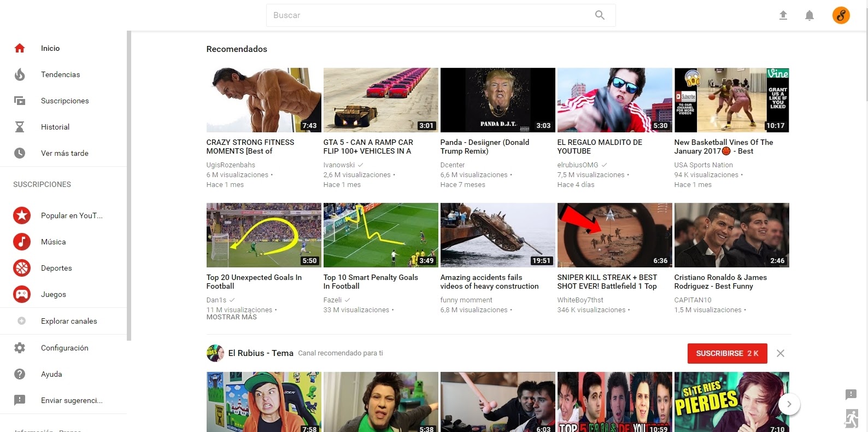
Task: Open CRAZY STRONG FITNESS MOMENTS thumbnail
Action: tap(263, 100)
